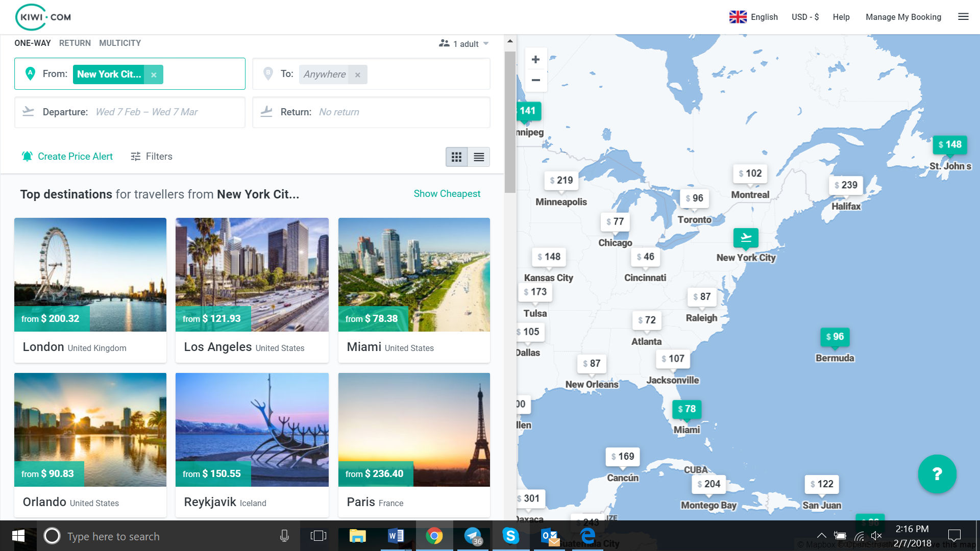Click the $72 Atlanta map price

click(647, 320)
